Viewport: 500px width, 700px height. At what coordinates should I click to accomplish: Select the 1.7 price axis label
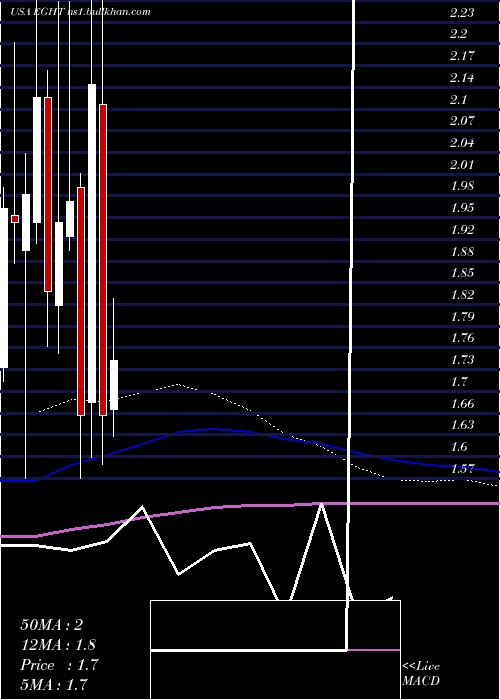458,382
